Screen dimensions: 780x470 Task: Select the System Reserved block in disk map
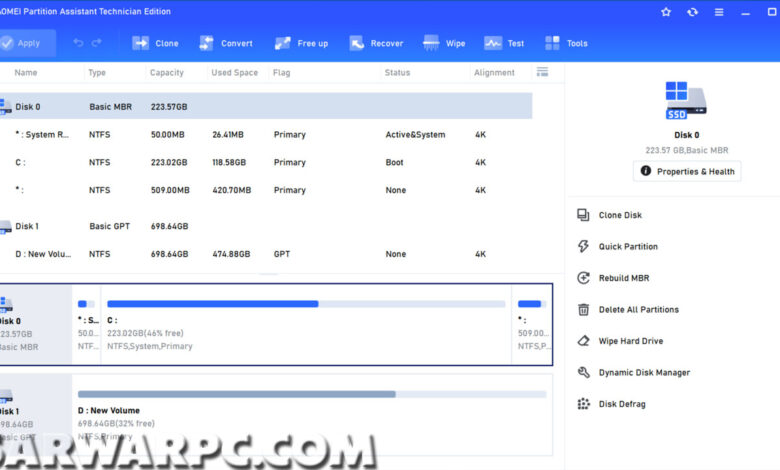(x=87, y=324)
